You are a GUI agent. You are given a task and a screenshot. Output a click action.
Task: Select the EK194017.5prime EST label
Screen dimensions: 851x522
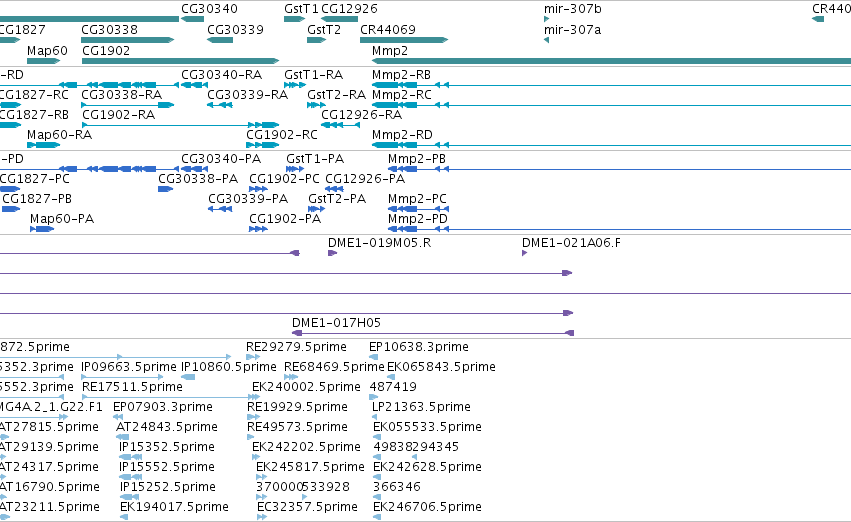click(x=174, y=508)
